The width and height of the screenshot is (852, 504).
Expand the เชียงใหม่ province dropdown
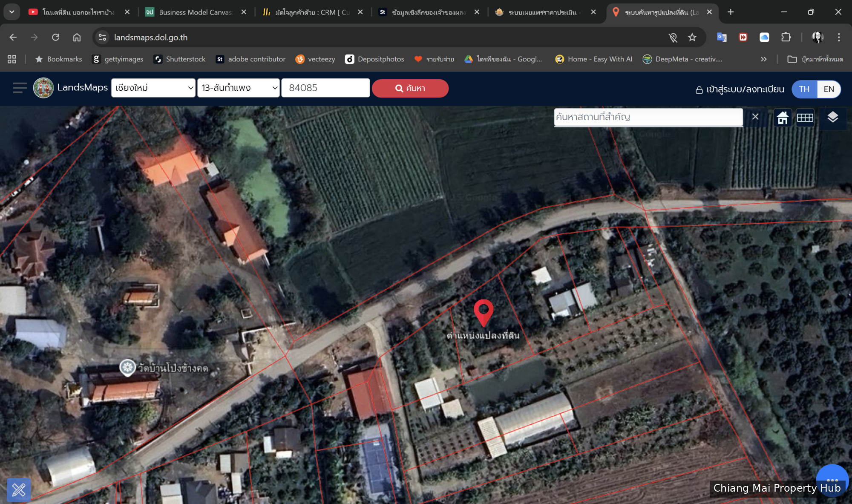click(153, 88)
